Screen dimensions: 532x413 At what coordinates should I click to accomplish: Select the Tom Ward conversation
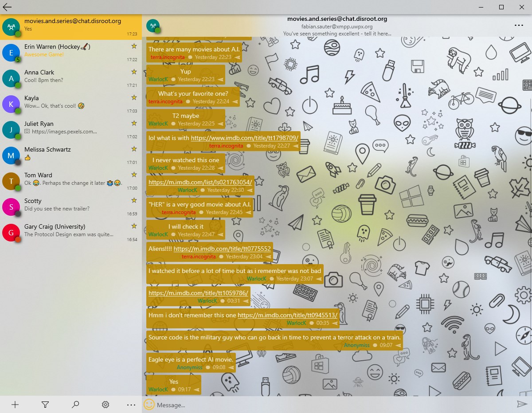click(71, 181)
